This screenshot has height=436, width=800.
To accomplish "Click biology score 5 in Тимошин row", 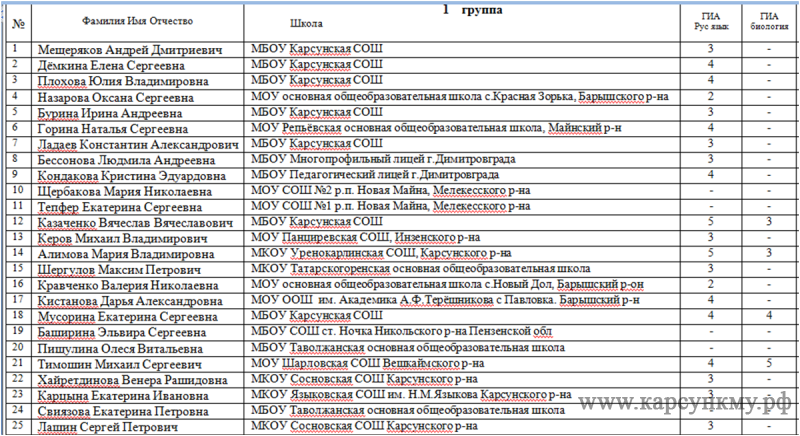I will pos(769,364).
